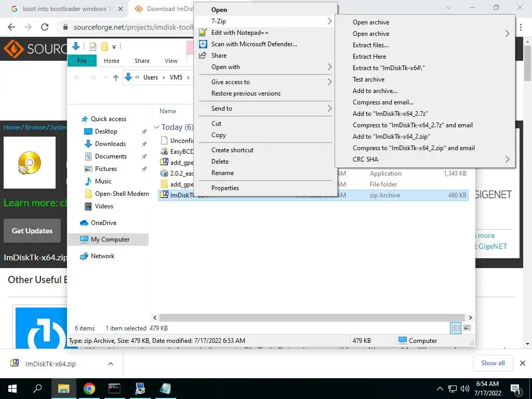Screen dimensions: 532x399
Task: Click the Downloads arrow icon in sidebar
Action: (88, 144)
